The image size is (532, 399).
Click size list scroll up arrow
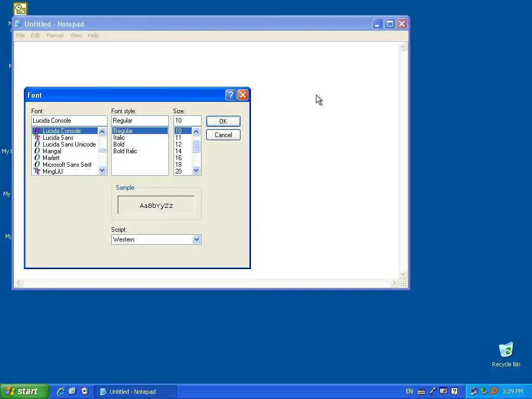[196, 131]
